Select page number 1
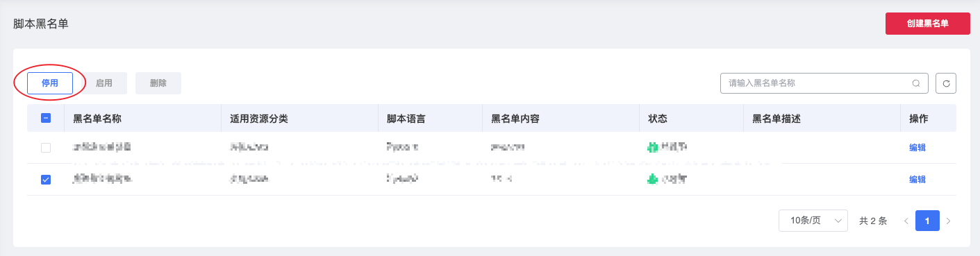Viewport: 980px width, 256px height. pyautogui.click(x=927, y=221)
